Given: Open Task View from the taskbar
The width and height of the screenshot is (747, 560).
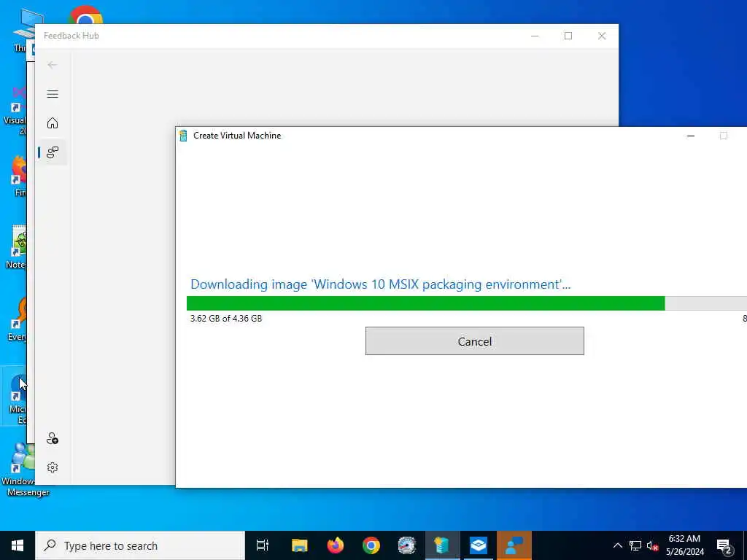Looking at the screenshot, I should (x=263, y=545).
